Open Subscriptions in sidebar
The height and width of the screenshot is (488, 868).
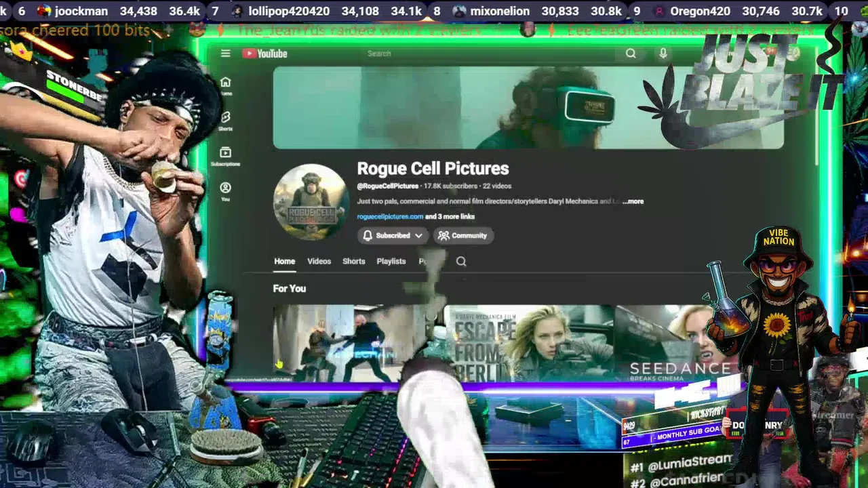tap(225, 157)
